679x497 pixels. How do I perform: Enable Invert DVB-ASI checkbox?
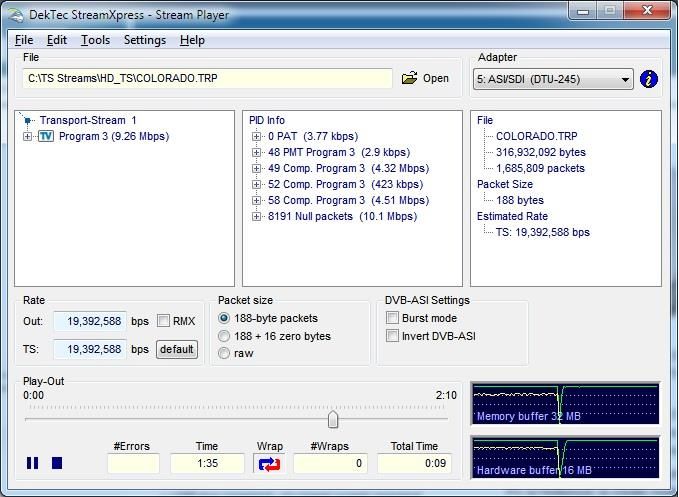click(392, 336)
